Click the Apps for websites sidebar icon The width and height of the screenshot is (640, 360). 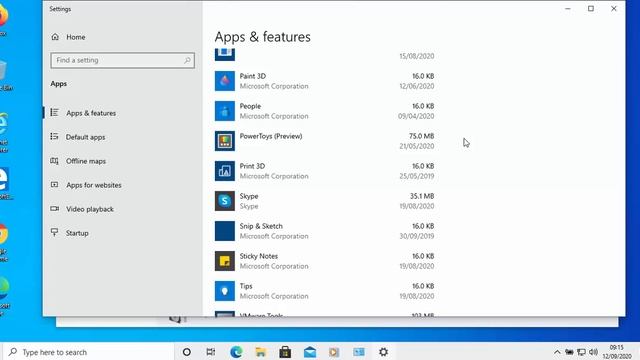coord(54,184)
